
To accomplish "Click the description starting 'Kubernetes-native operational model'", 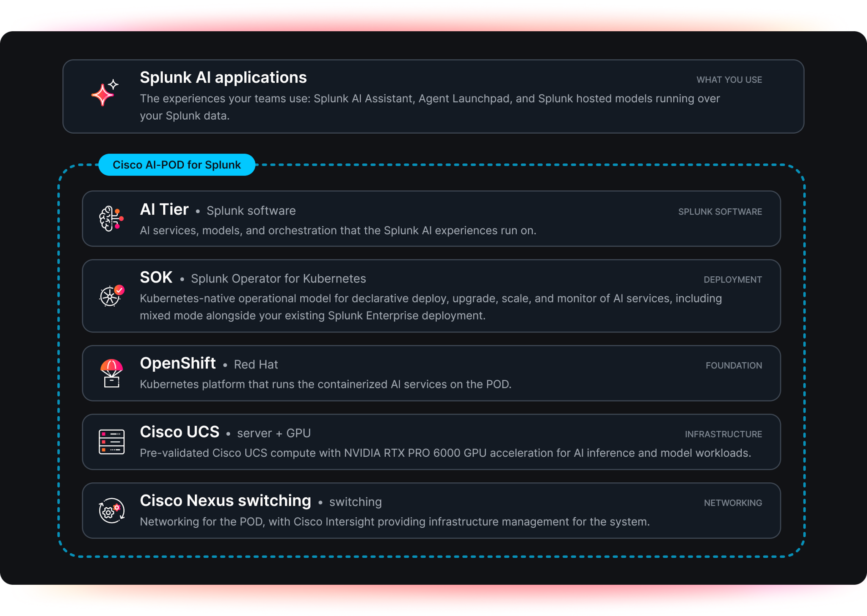I will coord(431,307).
